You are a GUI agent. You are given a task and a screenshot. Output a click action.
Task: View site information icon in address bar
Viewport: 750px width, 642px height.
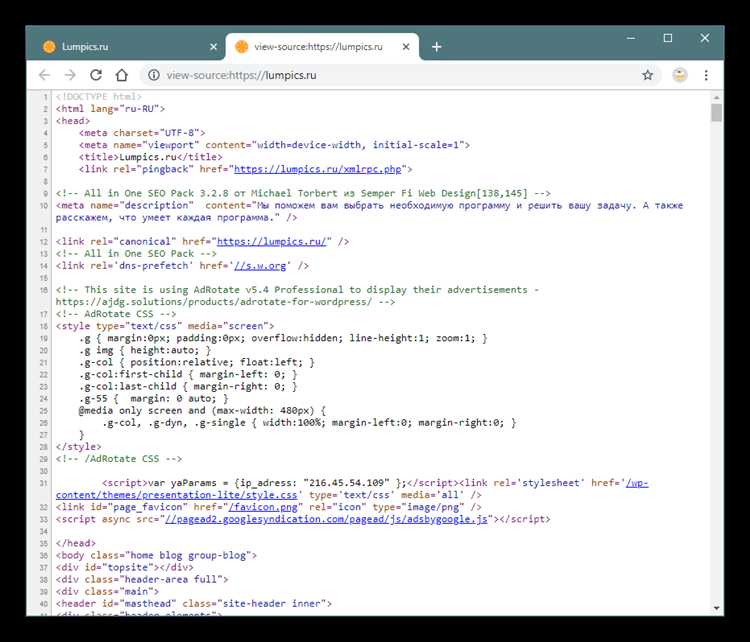[x=153, y=75]
